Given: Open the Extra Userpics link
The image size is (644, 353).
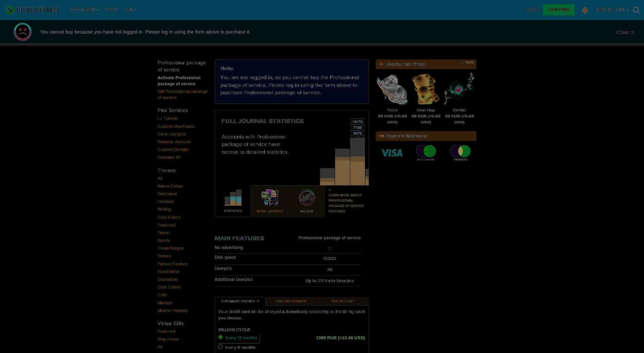Looking at the screenshot, I should (172, 134).
